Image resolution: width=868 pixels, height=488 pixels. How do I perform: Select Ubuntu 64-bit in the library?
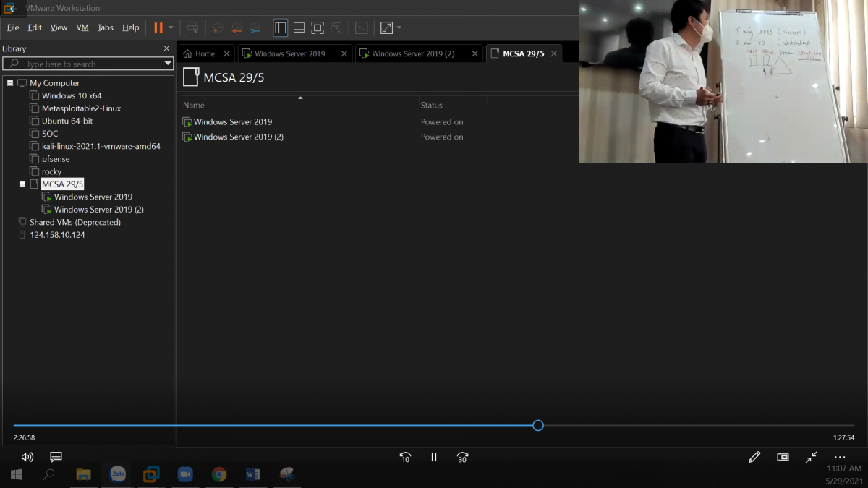pyautogui.click(x=67, y=121)
